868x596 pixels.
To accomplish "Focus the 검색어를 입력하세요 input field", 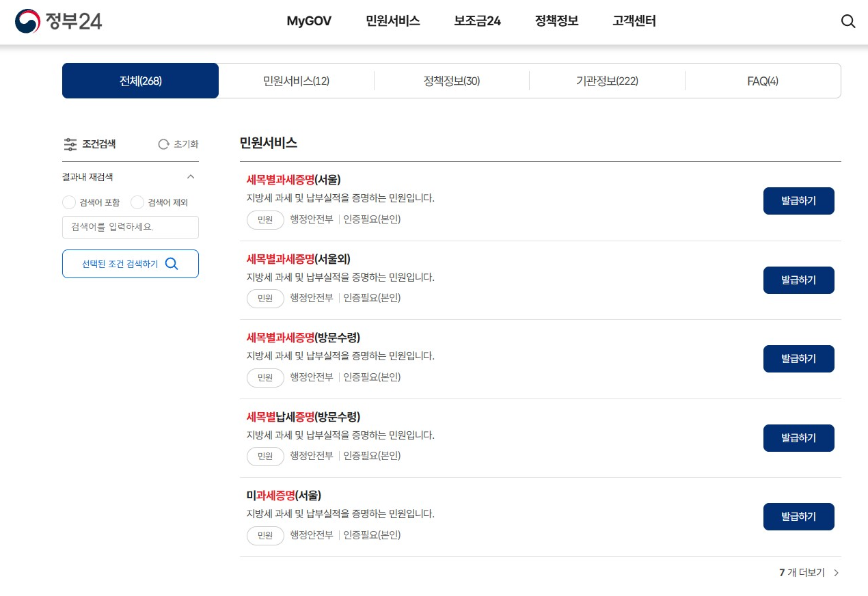I will 131,227.
